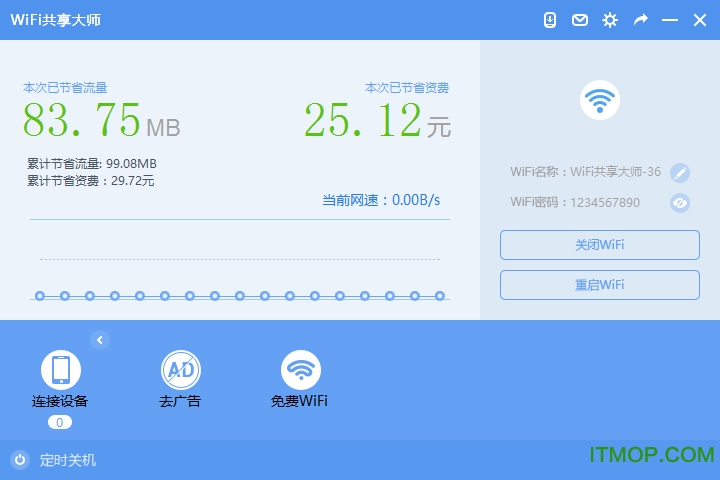
Task: Click WiFi共享大师 title text
Action: 56,20
